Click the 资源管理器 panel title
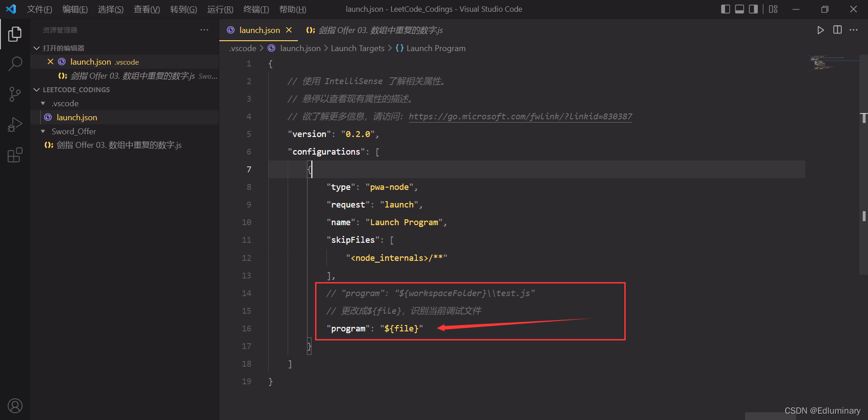The image size is (868, 420). [60, 30]
